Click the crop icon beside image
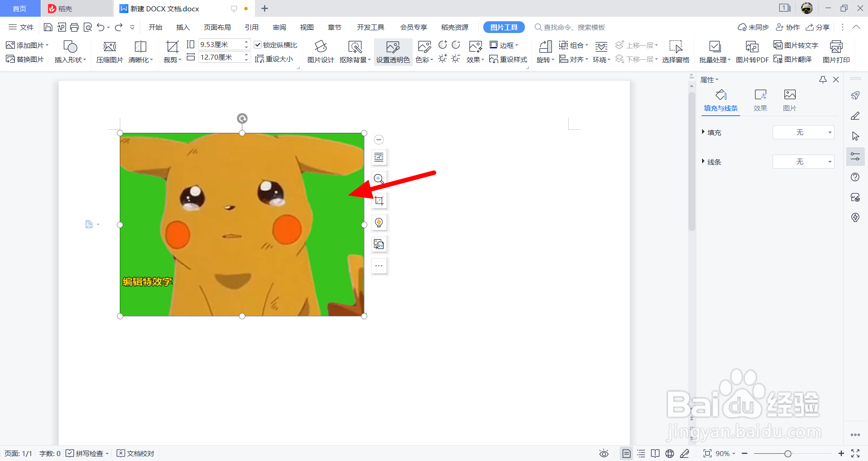This screenshot has height=461, width=868. (379, 201)
